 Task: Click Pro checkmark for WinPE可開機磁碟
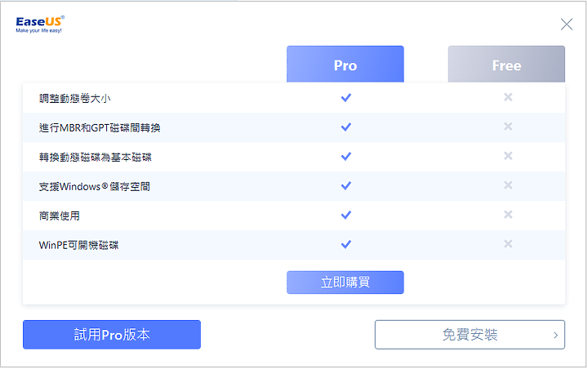click(345, 244)
